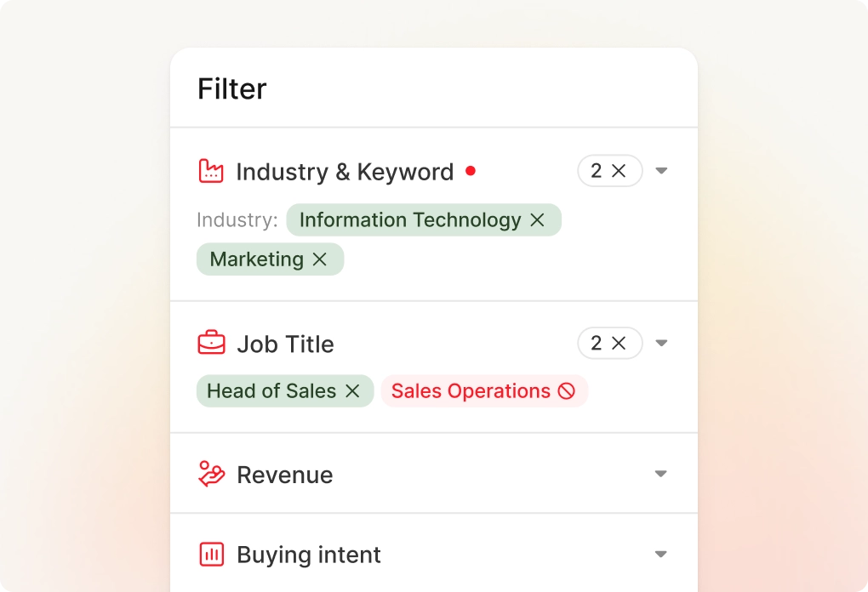
Task: Remove the Head of Sales filter
Action: [354, 390]
